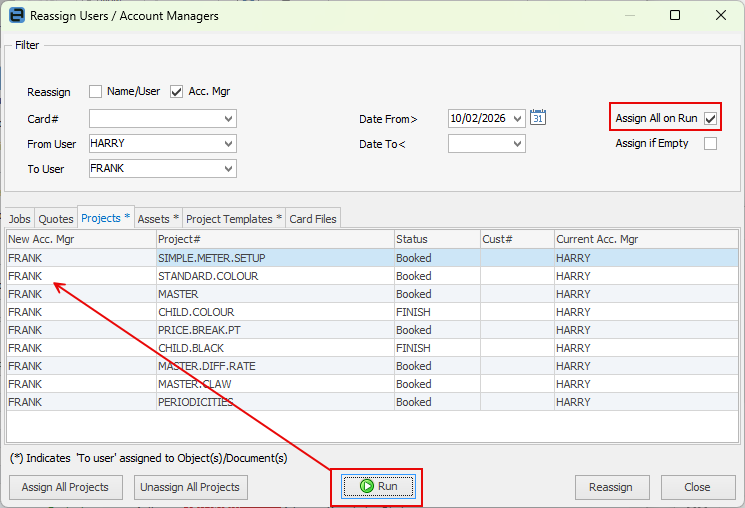Click the application logo in the title bar
This screenshot has width=745, height=508.
[x=17, y=15]
